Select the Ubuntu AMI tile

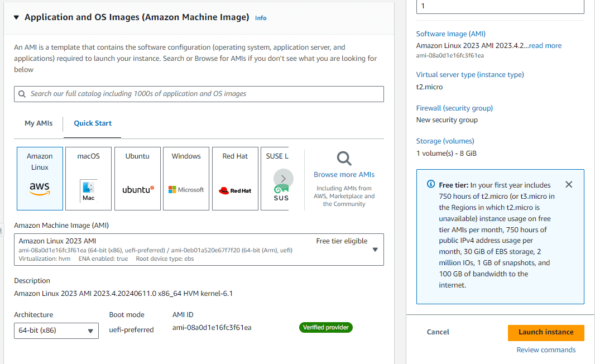click(x=137, y=179)
